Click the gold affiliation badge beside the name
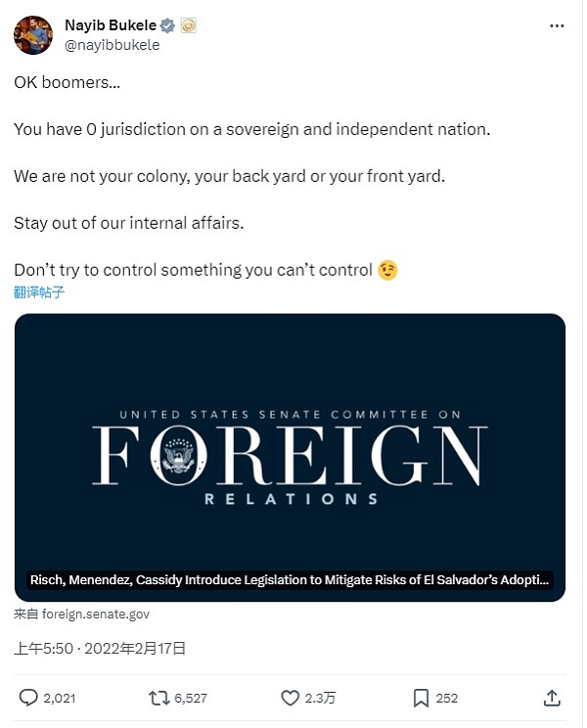The height and width of the screenshot is (728, 587). [189, 25]
